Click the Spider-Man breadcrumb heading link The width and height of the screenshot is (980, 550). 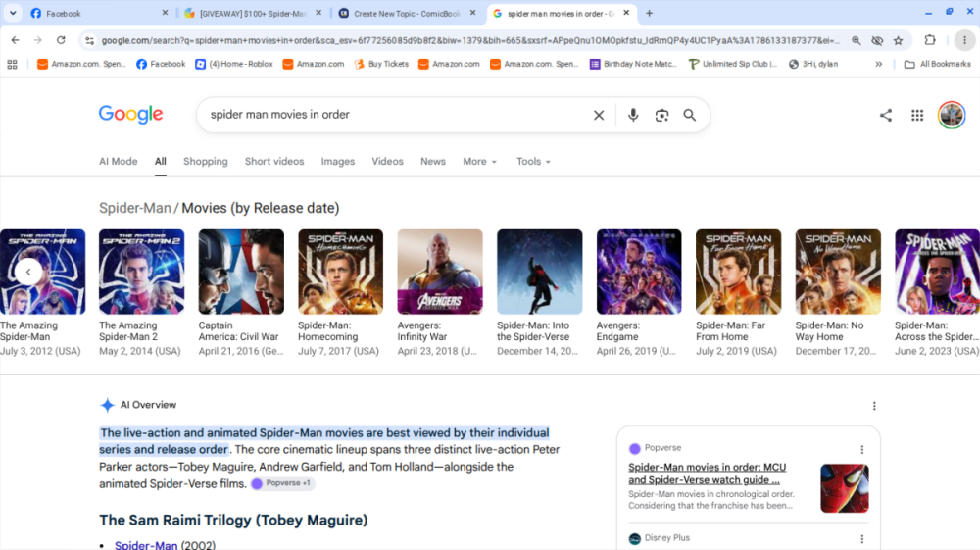point(134,208)
